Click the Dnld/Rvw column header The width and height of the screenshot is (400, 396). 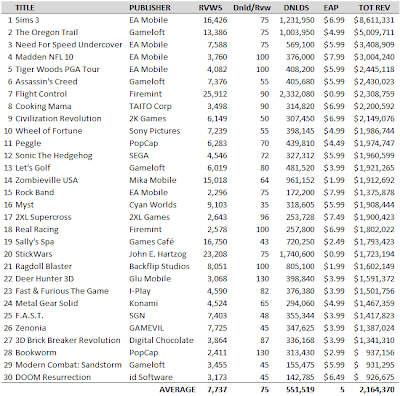pos(252,8)
